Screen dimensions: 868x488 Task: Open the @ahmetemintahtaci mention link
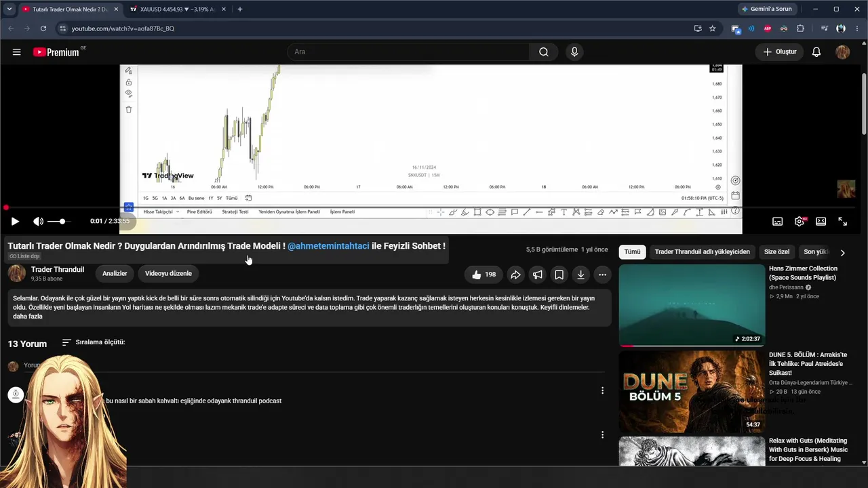tap(328, 246)
